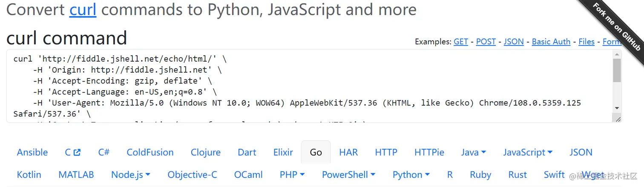Viewport: 644px width, 187px height.
Task: Open the Python options dropdown
Action: 411,175
